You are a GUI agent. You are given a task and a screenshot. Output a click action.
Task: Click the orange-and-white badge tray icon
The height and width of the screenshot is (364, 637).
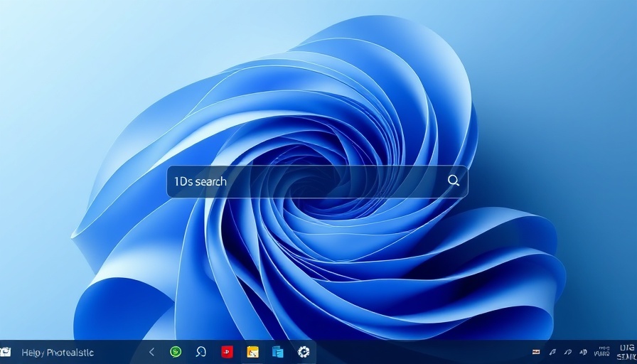tap(536, 352)
